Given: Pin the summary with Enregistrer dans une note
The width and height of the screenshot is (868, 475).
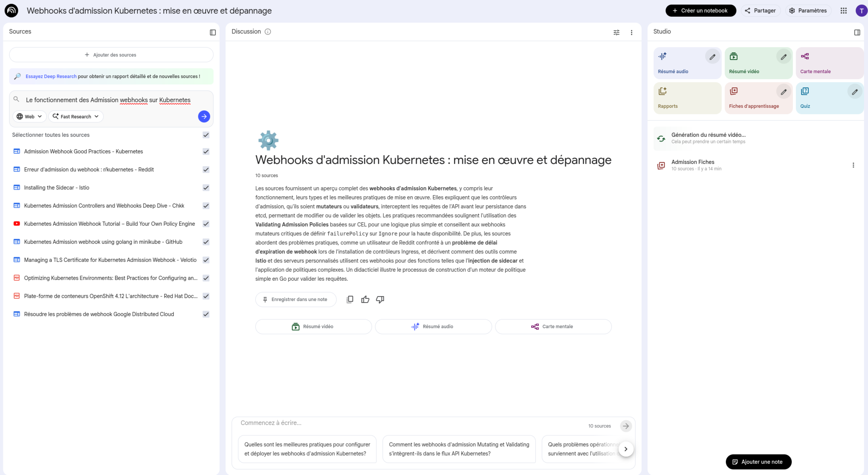Looking at the screenshot, I should (296, 299).
